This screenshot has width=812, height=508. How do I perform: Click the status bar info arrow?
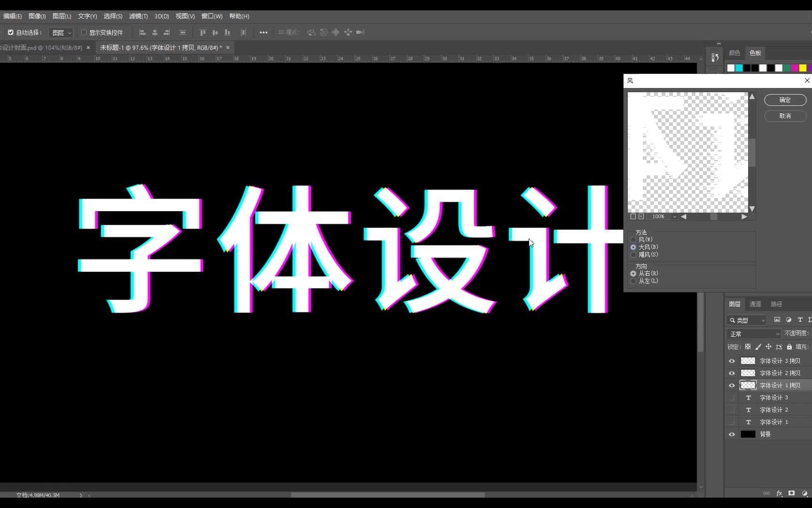[81, 495]
